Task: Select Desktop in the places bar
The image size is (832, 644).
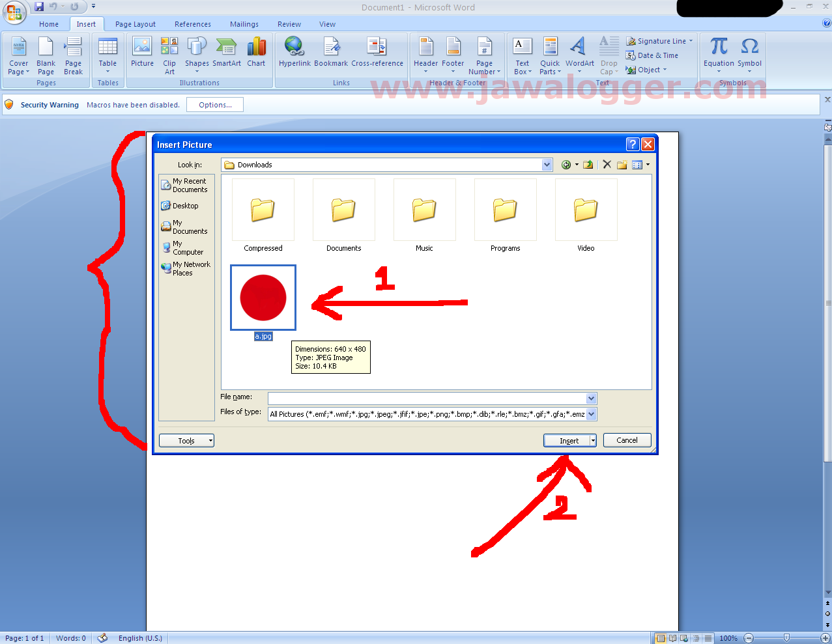Action: [180, 206]
